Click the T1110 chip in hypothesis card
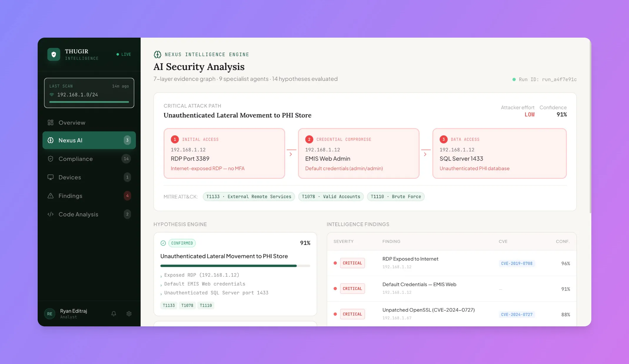 [x=206, y=305]
